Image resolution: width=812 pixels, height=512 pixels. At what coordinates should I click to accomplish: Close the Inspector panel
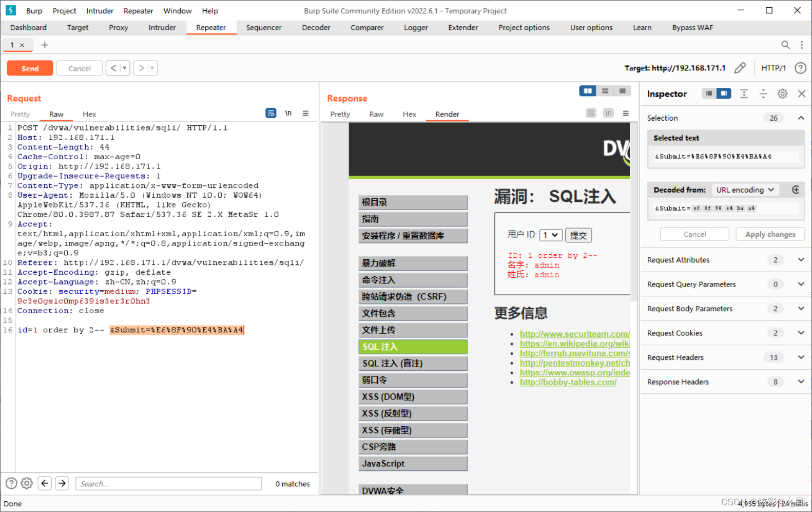(802, 93)
